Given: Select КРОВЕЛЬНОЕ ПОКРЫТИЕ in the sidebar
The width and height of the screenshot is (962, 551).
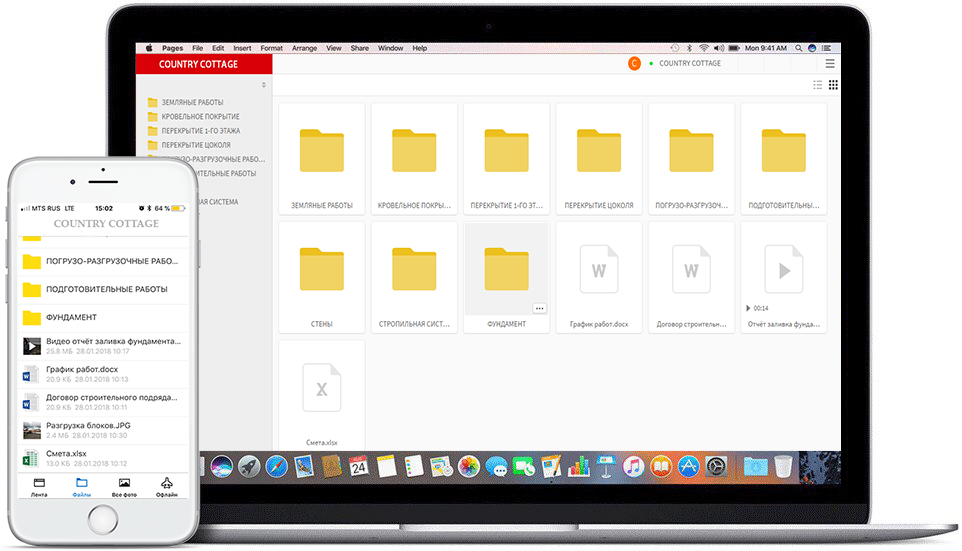Looking at the screenshot, I should click(200, 117).
